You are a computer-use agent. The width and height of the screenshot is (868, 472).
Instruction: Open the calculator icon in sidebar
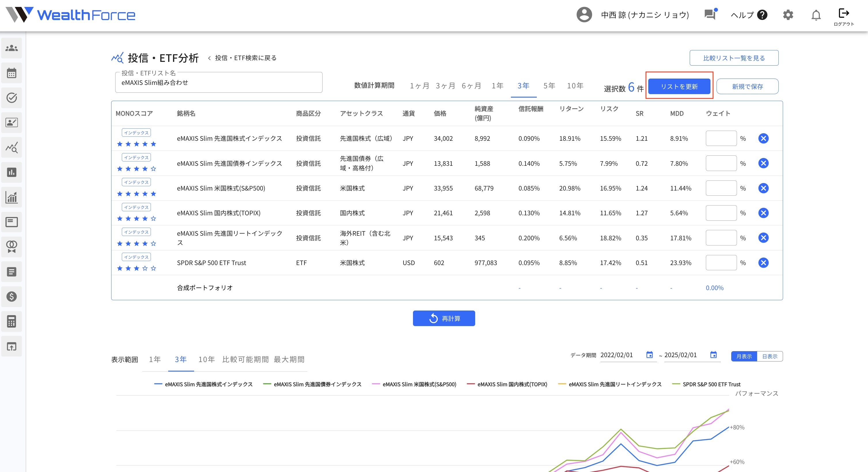(12, 321)
